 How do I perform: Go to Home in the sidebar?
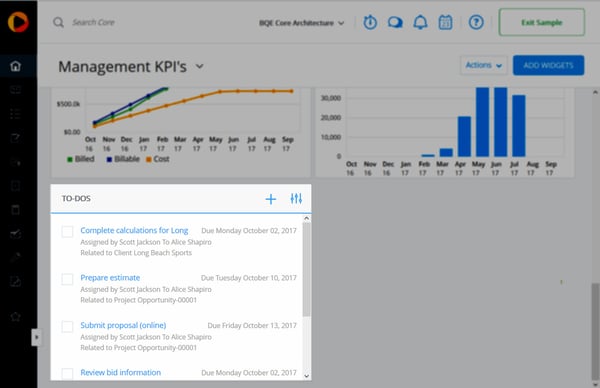[x=15, y=66]
